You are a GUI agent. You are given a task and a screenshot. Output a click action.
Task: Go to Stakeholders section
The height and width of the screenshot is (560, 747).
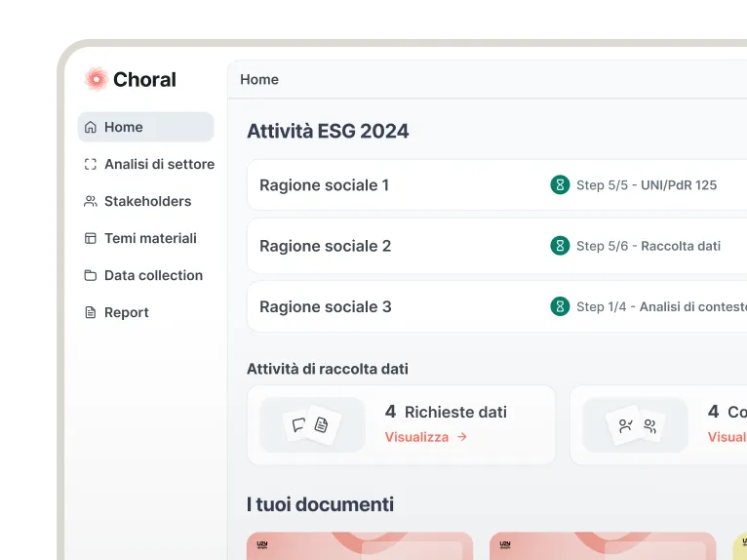tap(145, 201)
